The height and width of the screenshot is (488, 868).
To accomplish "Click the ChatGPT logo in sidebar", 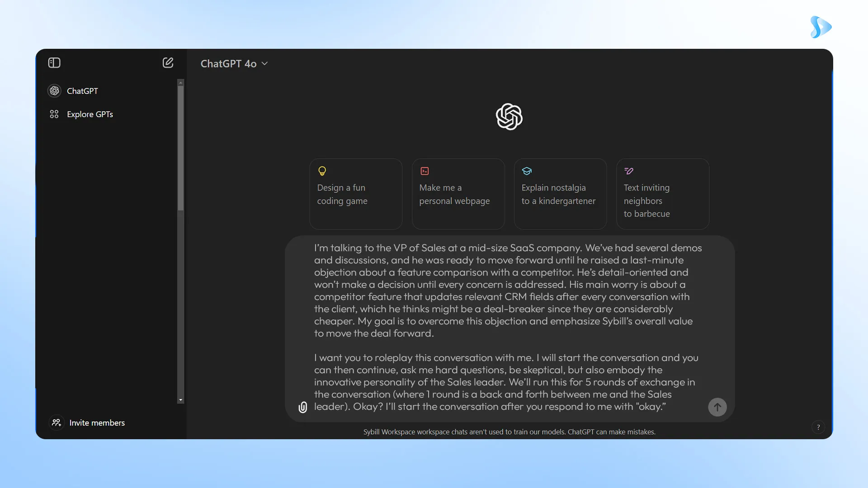I will (x=54, y=91).
